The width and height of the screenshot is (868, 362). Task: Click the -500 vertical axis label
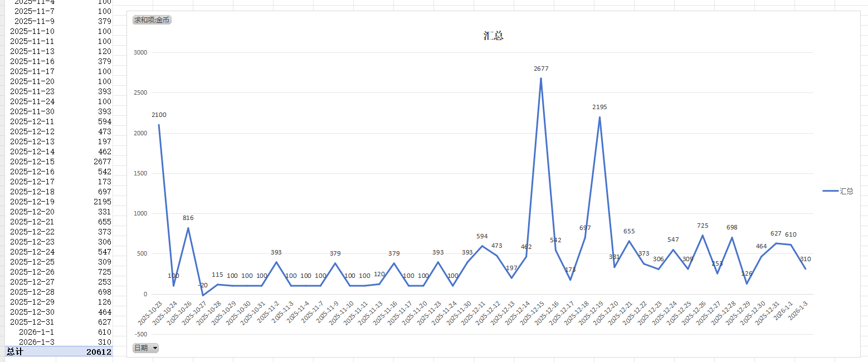click(x=140, y=334)
